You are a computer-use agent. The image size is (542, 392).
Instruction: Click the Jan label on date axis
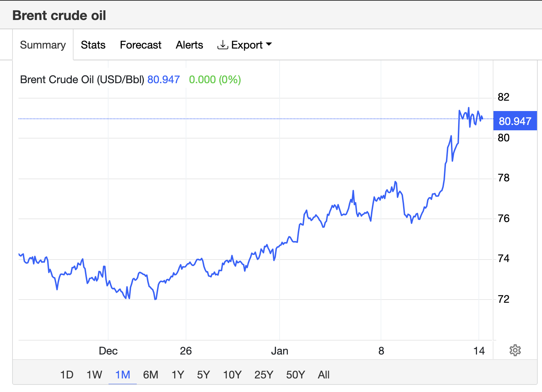tap(280, 351)
